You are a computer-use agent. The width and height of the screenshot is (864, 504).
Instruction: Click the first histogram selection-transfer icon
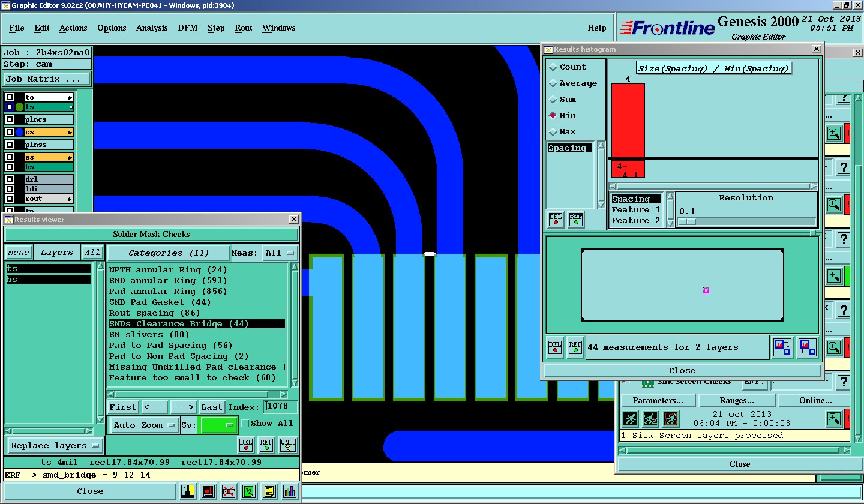782,347
